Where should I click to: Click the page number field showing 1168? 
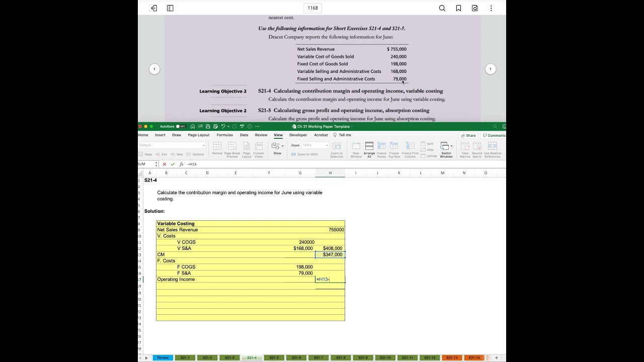click(313, 8)
